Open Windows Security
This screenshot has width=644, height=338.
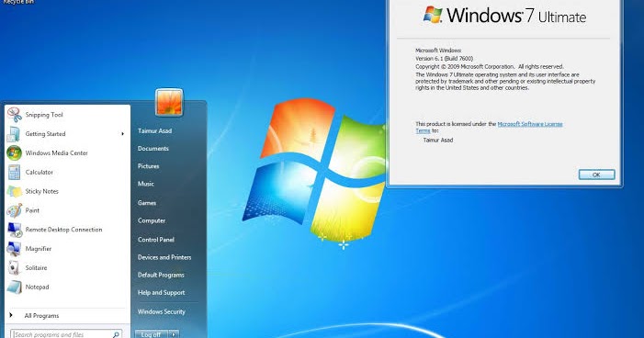point(162,311)
